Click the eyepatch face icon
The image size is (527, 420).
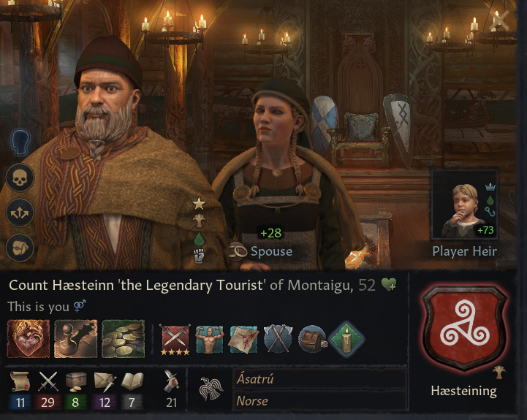(x=20, y=248)
